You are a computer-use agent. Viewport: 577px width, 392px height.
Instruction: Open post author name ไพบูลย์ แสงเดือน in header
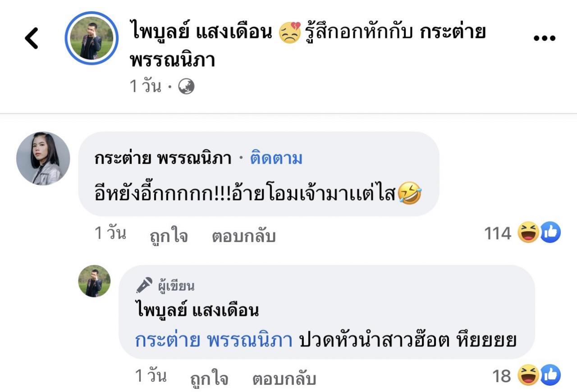tap(201, 32)
